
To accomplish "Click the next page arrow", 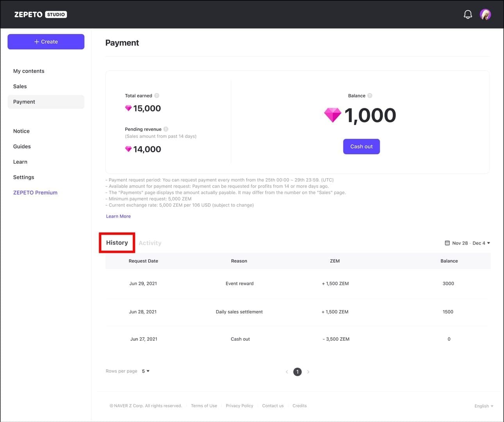I will pyautogui.click(x=308, y=372).
